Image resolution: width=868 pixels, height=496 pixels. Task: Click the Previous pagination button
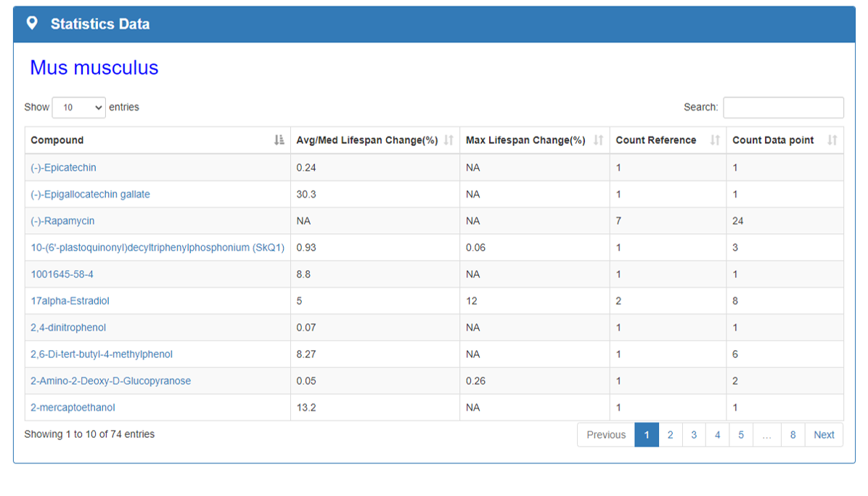point(606,435)
